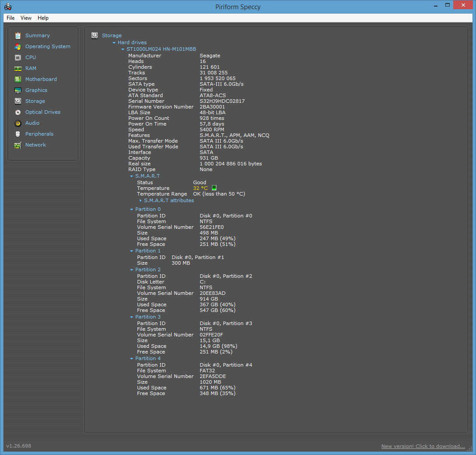The height and width of the screenshot is (455, 476).
Task: Click the Storage heading in main panel
Action: click(x=112, y=35)
